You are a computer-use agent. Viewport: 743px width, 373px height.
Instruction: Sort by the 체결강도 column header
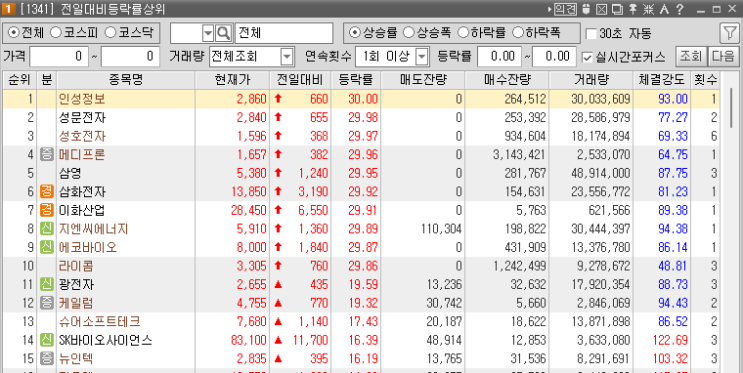pyautogui.click(x=661, y=80)
